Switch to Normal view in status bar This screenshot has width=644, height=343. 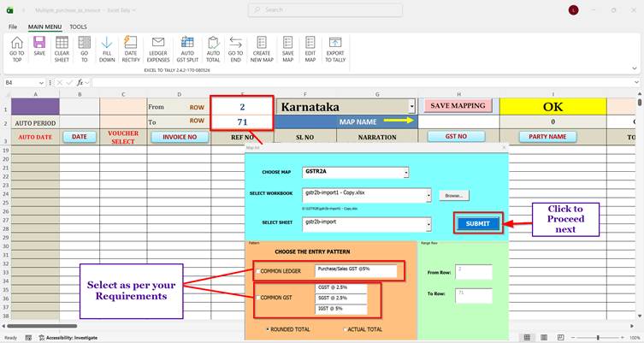pyautogui.click(x=527, y=338)
